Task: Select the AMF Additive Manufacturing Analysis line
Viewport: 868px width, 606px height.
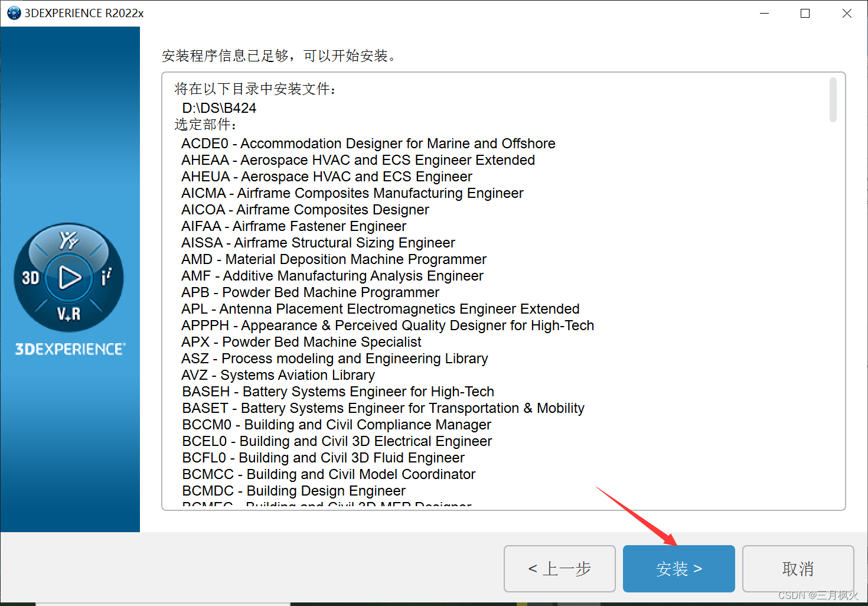Action: tap(332, 276)
